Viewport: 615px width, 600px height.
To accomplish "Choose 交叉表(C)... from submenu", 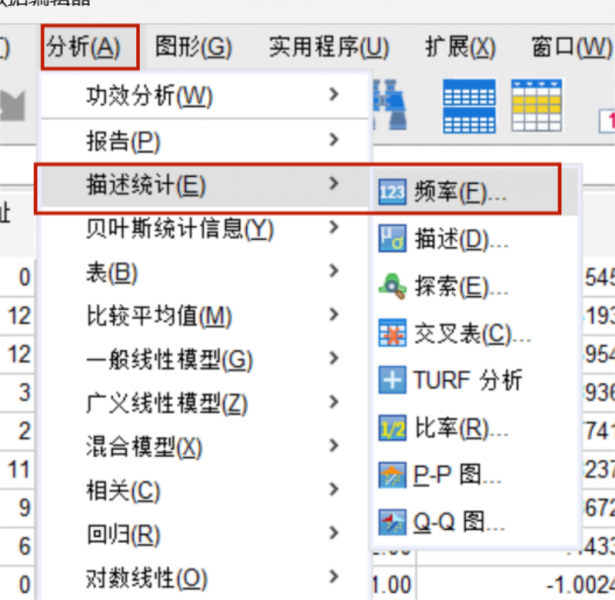I will coord(476,333).
